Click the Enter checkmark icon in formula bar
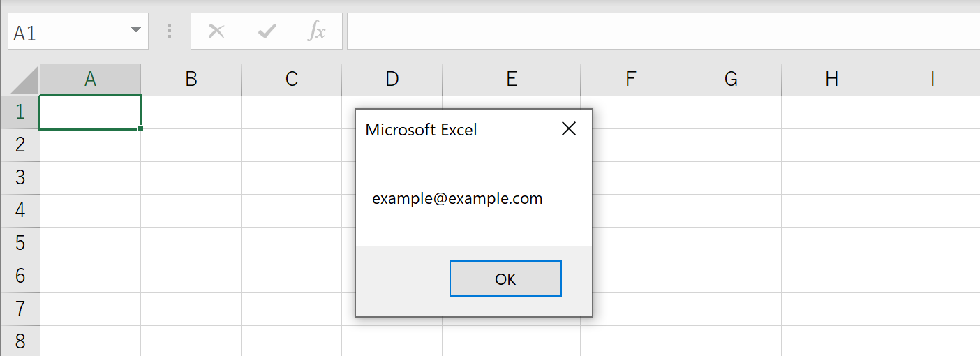This screenshot has height=356, width=980. (267, 31)
